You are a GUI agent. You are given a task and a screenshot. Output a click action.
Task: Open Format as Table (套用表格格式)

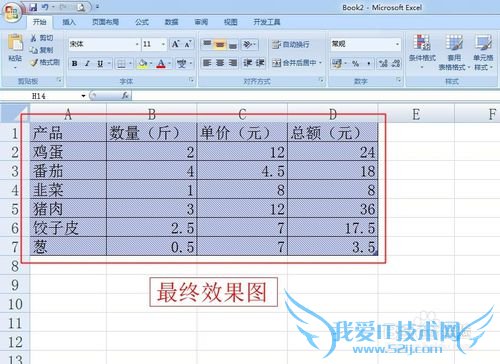coord(454,52)
